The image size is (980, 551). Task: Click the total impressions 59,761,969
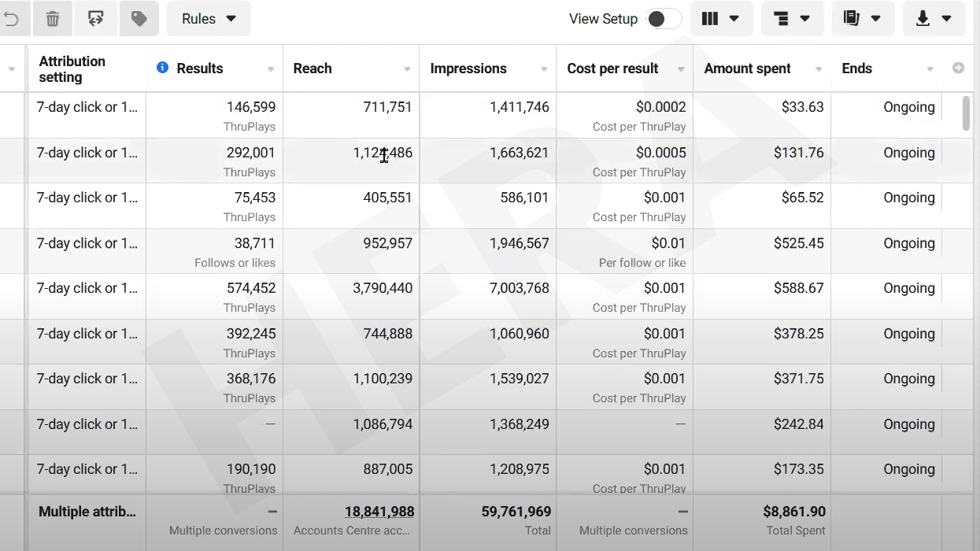point(516,512)
